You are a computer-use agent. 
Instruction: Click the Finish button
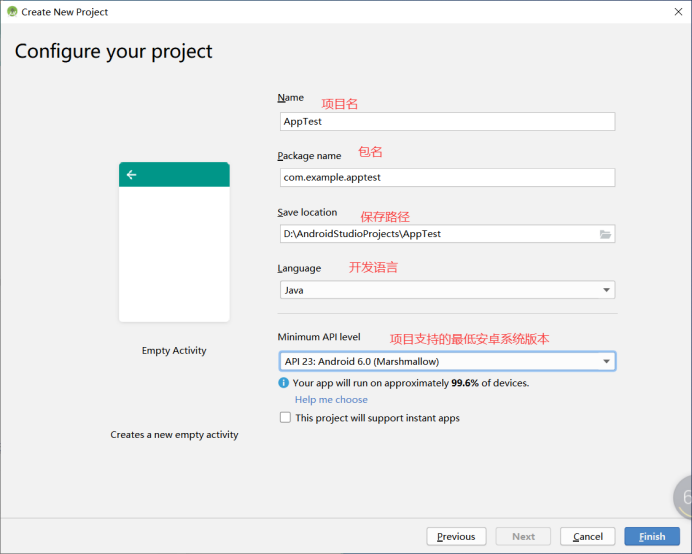tap(652, 536)
